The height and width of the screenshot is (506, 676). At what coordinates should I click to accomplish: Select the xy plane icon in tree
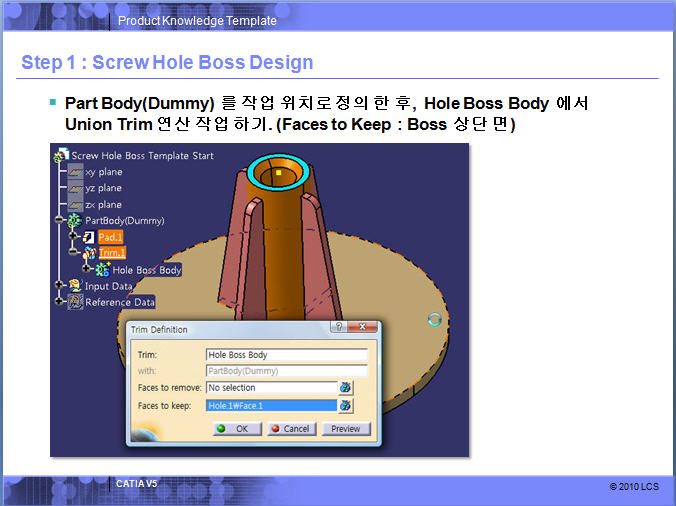(x=75, y=172)
